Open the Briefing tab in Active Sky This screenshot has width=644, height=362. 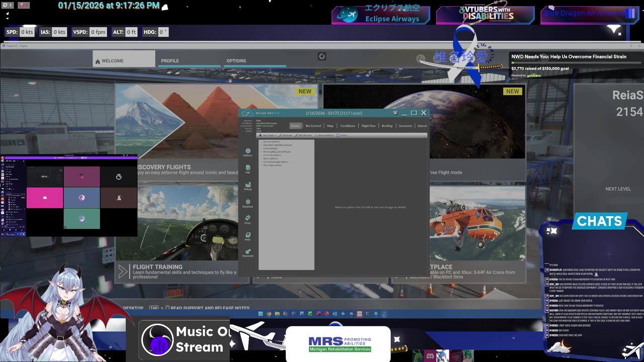coord(387,126)
